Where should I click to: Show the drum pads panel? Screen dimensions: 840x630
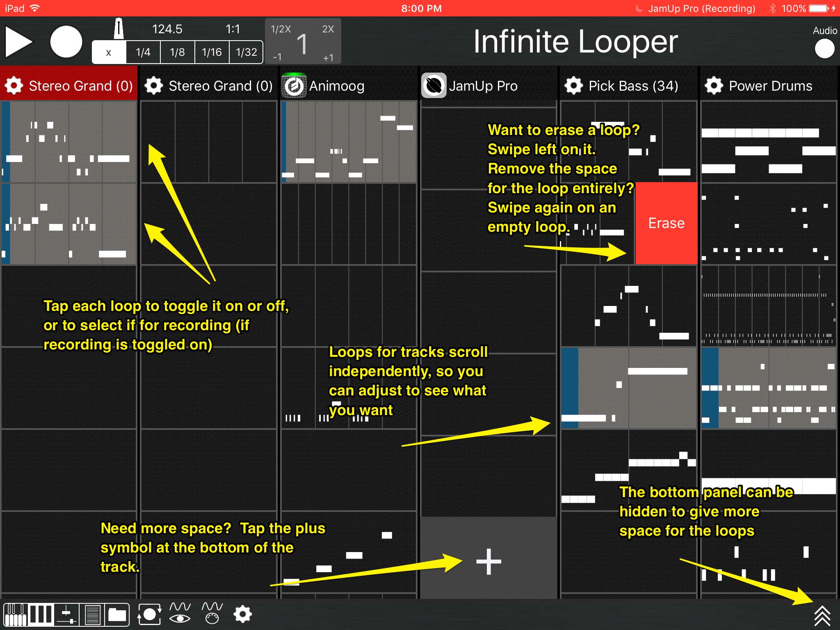point(41,614)
